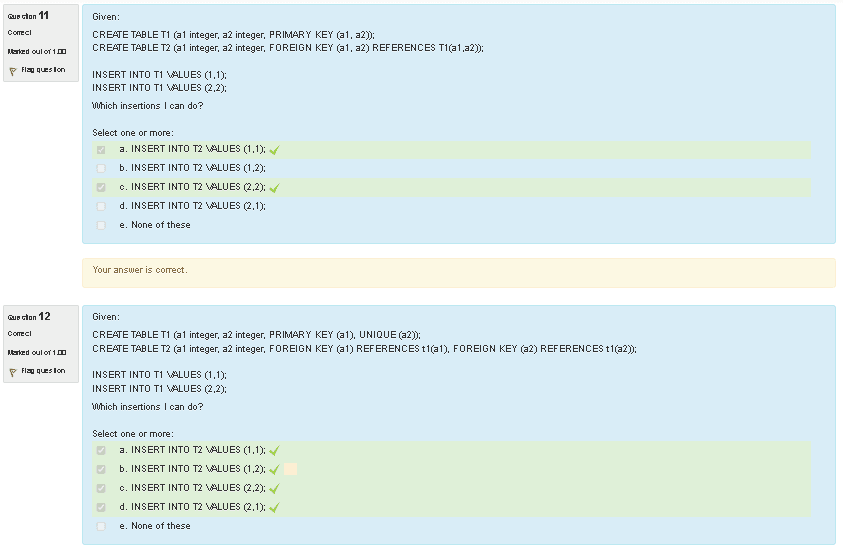Click the green checkmark beside Question 12 option a
The image size is (843, 550).
[273, 451]
